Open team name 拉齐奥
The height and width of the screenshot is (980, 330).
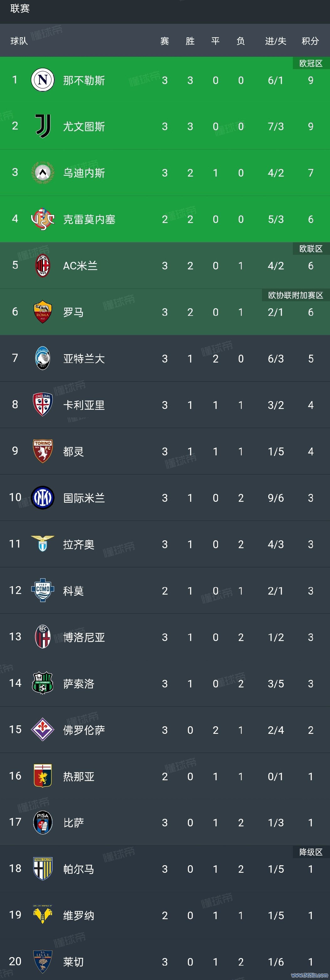[79, 544]
